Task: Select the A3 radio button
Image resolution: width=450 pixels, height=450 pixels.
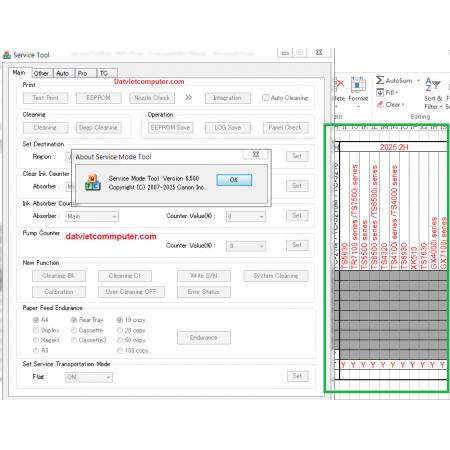Action: [x=36, y=350]
